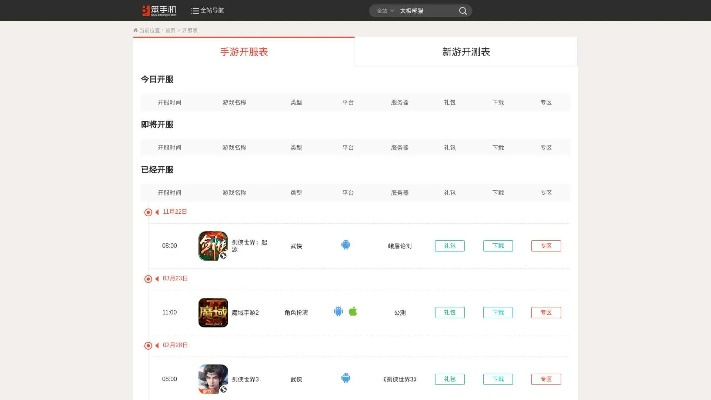This screenshot has width=711, height=400.
Task: Click the 11月22日 date label
Action: tap(175, 212)
